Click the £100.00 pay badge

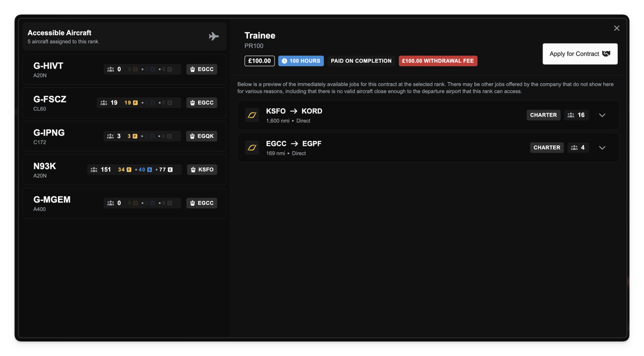coord(259,61)
